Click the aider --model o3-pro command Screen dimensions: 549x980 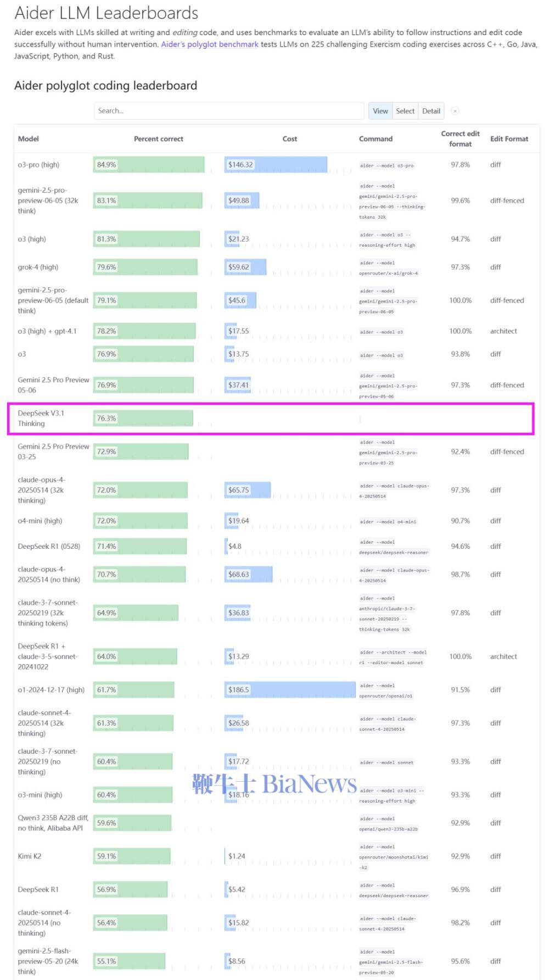[387, 165]
